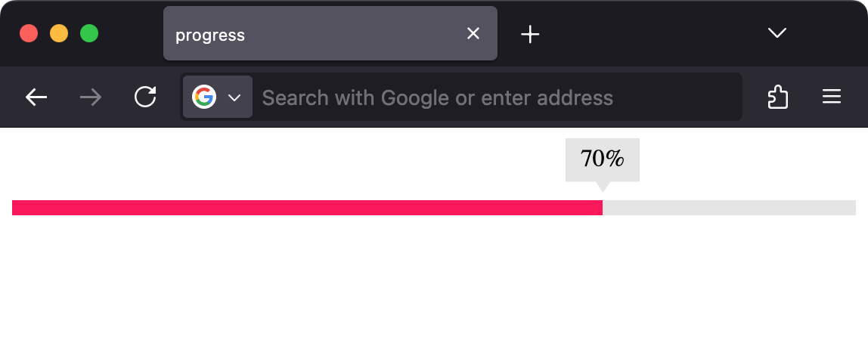This screenshot has width=868, height=349.
Task: Click the tooltip's small pointer triangle
Action: pyautogui.click(x=603, y=187)
